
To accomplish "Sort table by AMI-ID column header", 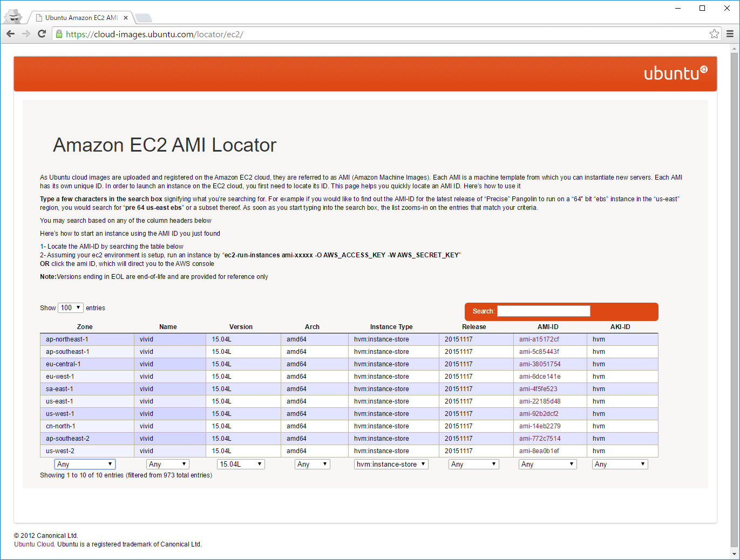I will 548,327.
